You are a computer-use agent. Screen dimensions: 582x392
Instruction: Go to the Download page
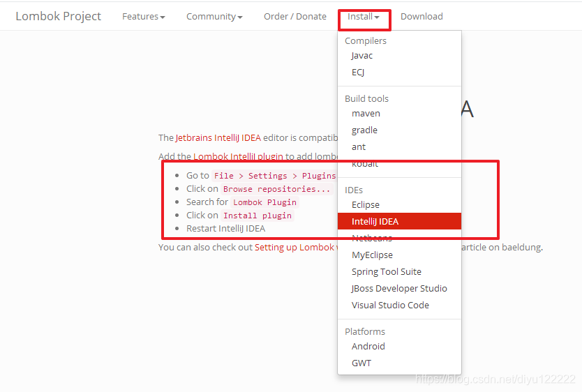pyautogui.click(x=421, y=17)
